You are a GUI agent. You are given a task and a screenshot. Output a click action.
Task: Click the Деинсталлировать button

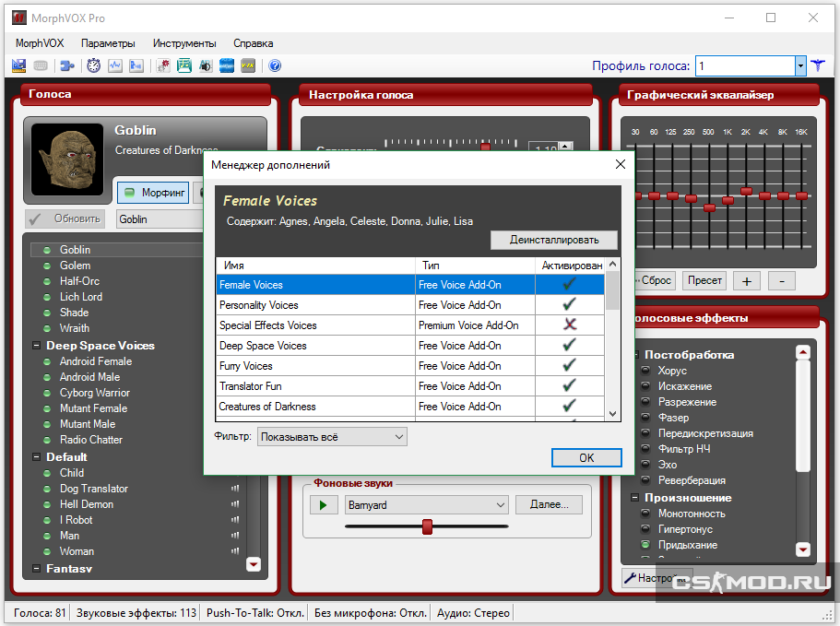pyautogui.click(x=554, y=240)
